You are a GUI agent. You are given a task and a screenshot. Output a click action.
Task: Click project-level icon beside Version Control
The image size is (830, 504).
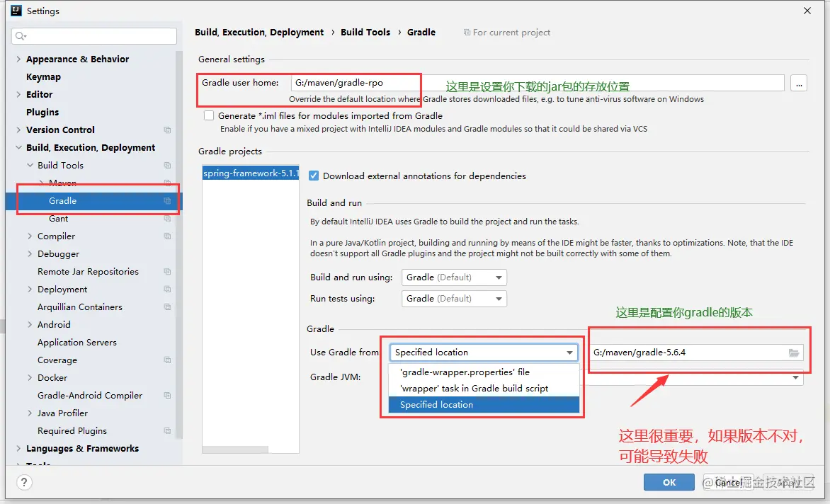(167, 130)
